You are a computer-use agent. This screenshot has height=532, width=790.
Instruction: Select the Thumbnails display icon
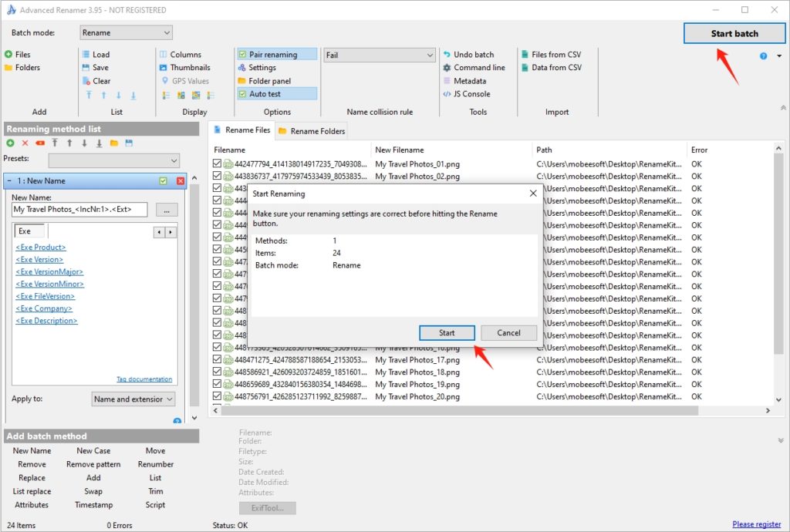click(184, 67)
